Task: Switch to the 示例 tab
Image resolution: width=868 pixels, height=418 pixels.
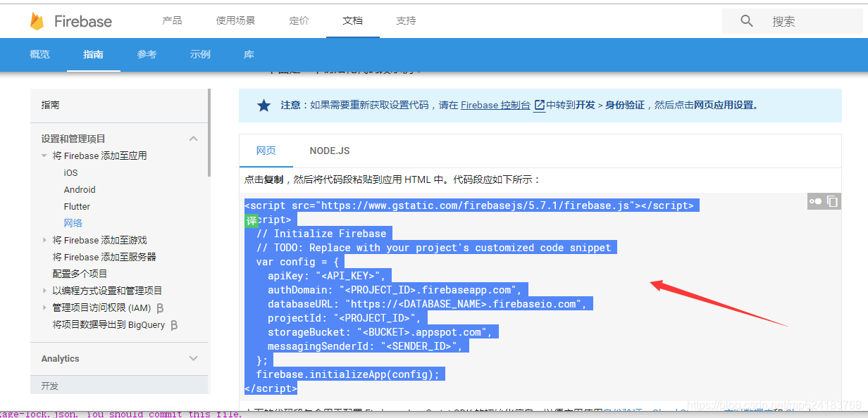Action: pyautogui.click(x=200, y=54)
